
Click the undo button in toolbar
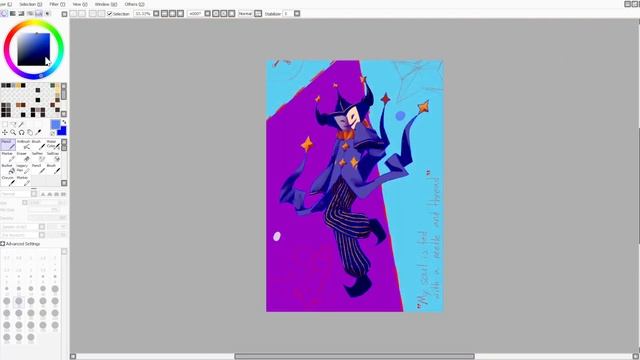(x=73, y=13)
